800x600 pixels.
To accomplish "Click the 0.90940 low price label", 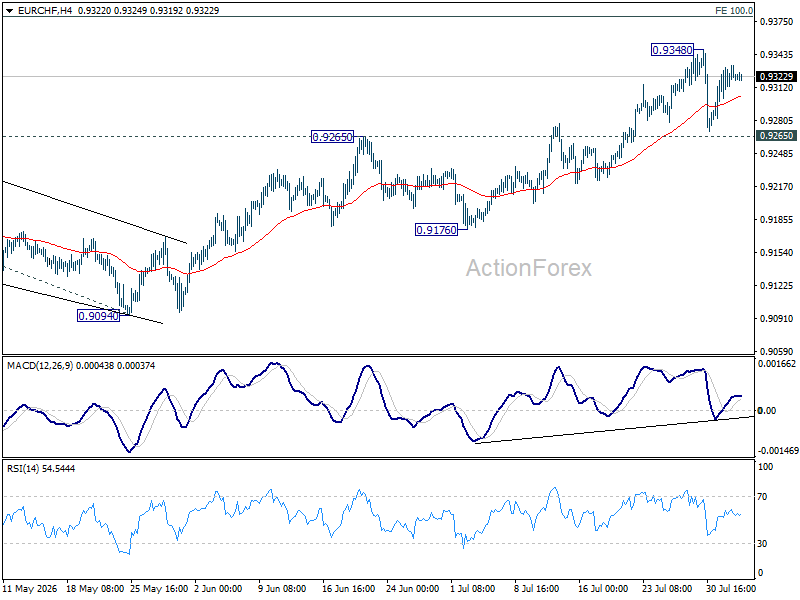I will [x=98, y=316].
